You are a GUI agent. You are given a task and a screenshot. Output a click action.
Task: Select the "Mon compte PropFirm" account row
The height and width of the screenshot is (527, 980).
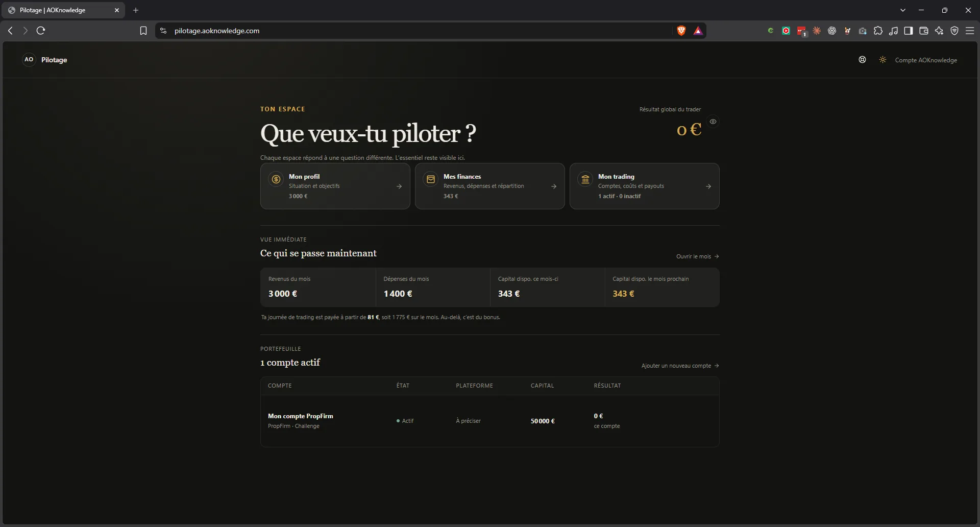pyautogui.click(x=490, y=421)
